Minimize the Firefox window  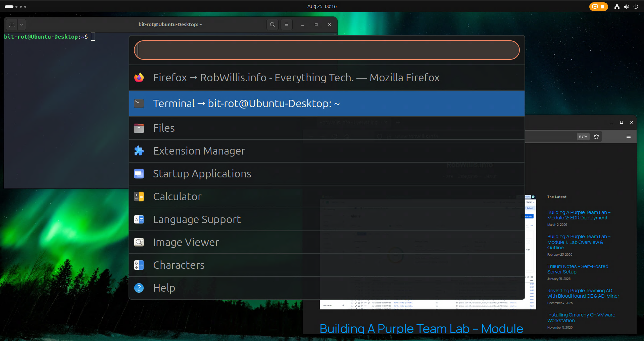point(611,123)
